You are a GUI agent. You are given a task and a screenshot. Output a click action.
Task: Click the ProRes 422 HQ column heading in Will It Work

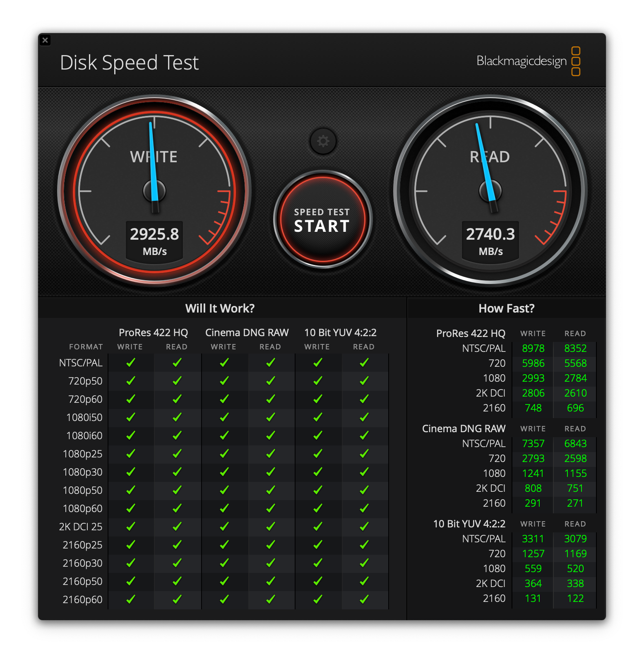coord(154,332)
